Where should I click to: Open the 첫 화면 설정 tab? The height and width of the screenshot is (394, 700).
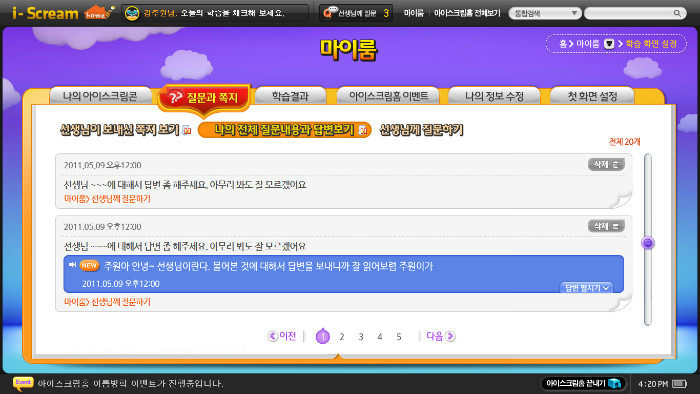point(592,95)
